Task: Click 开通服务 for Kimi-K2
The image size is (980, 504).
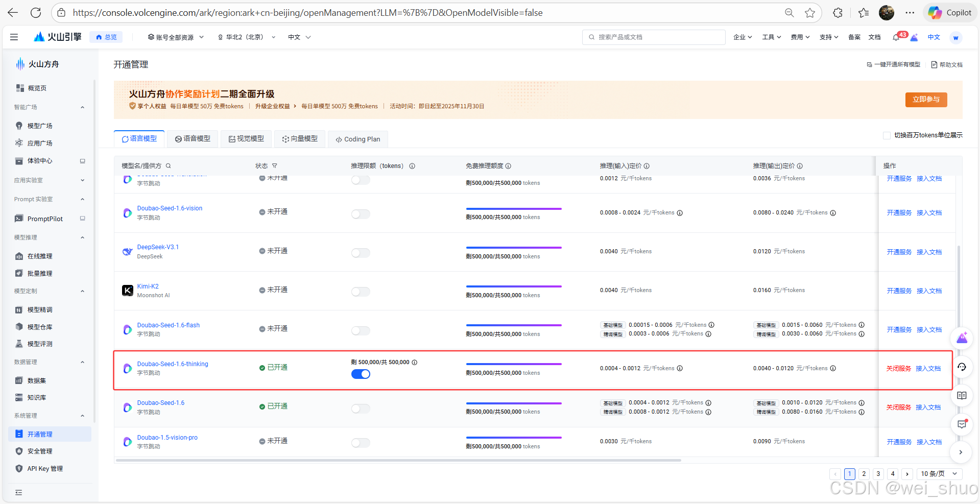Action: coord(899,291)
